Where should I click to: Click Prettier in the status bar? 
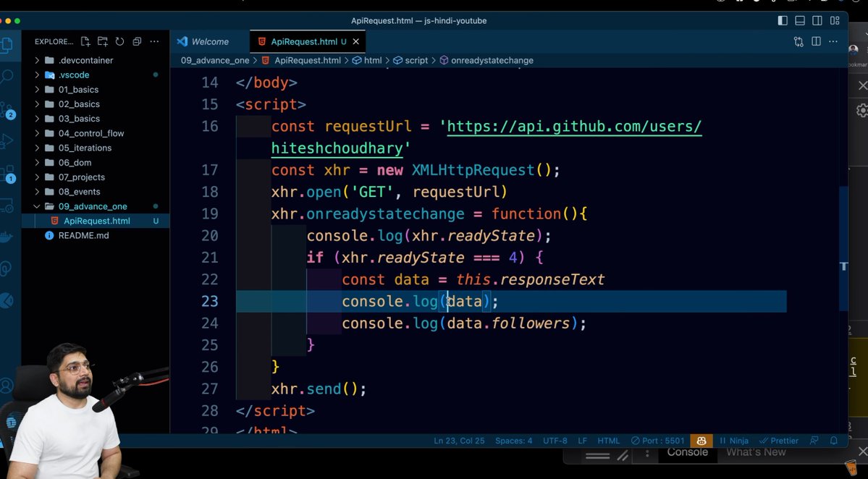(784, 440)
